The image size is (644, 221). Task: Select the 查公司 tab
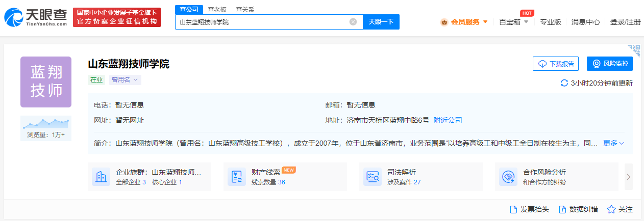pyautogui.click(x=189, y=10)
